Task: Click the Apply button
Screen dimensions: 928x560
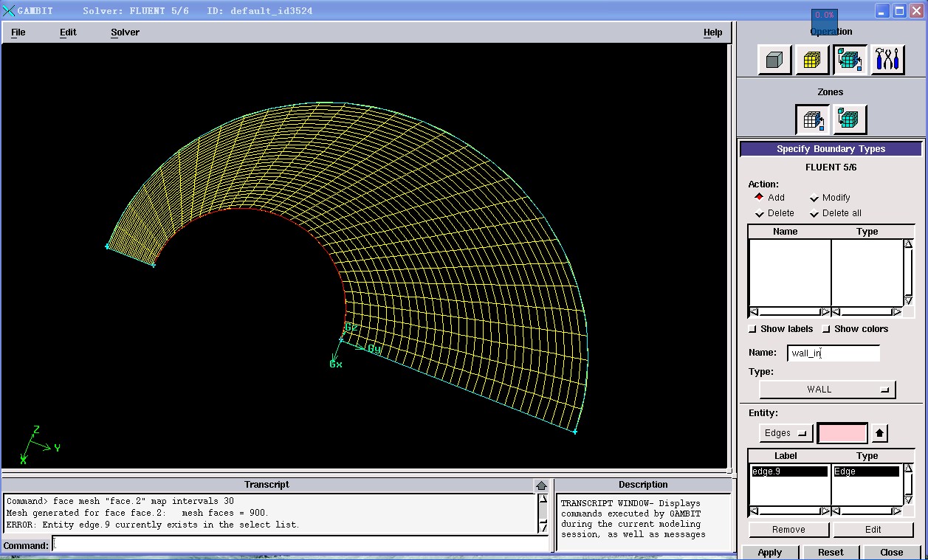Action: tap(769, 552)
